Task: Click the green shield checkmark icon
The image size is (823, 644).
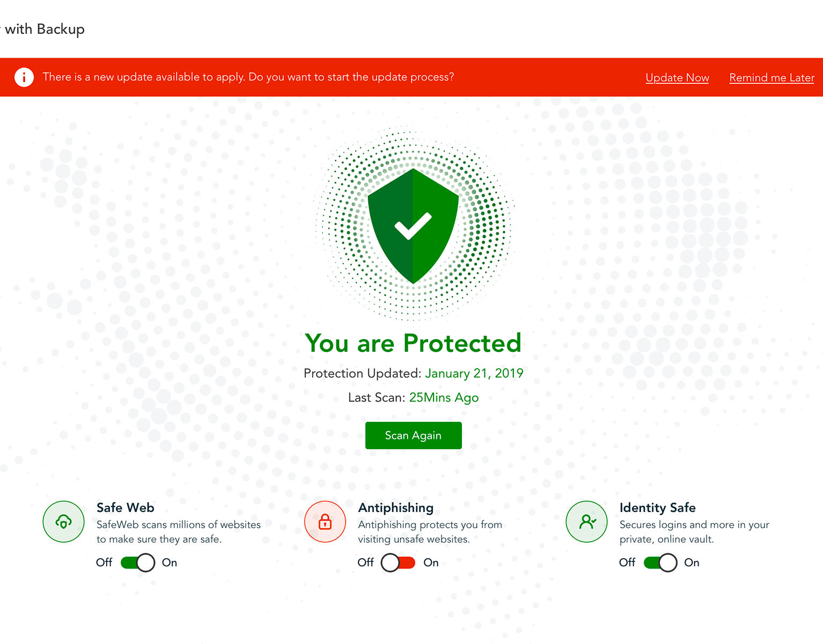Action: (x=413, y=226)
